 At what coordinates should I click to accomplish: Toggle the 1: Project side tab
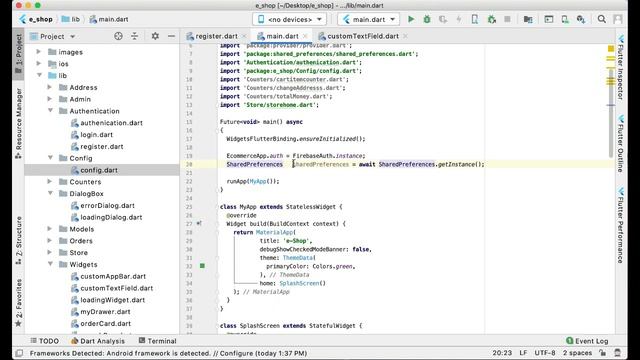18,55
